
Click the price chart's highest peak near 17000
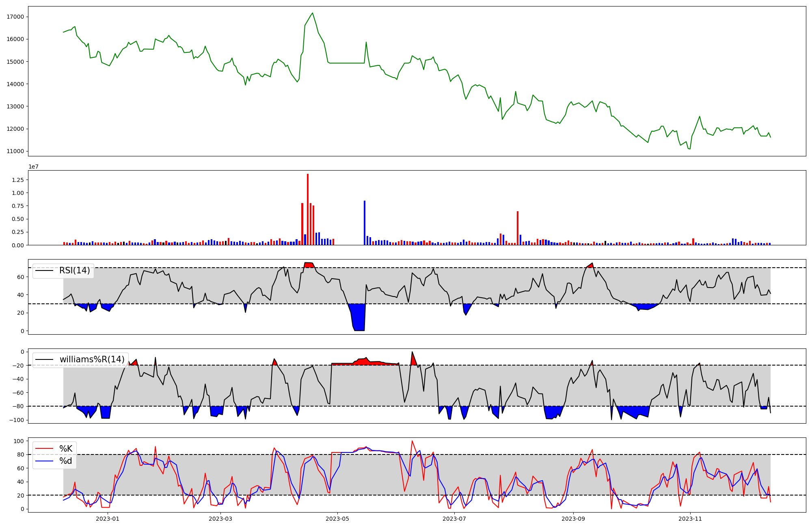312,13
